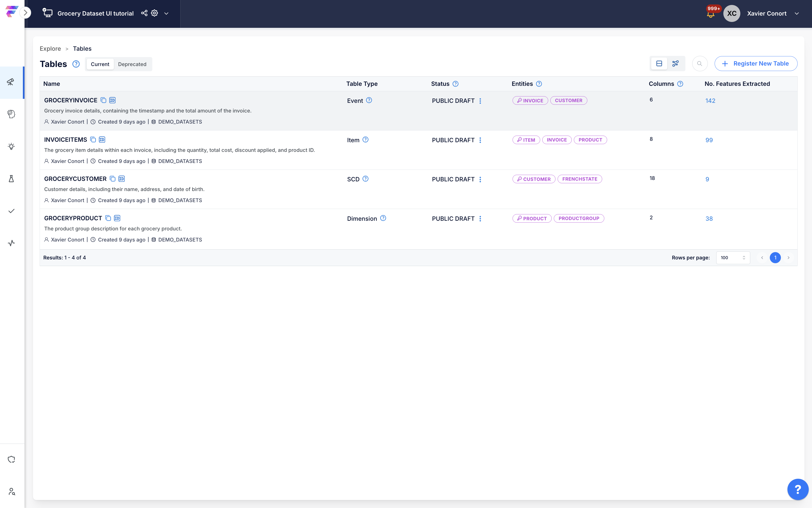The height and width of the screenshot is (508, 812).
Task: Open the checkmark sidebar icon
Action: pos(11,211)
